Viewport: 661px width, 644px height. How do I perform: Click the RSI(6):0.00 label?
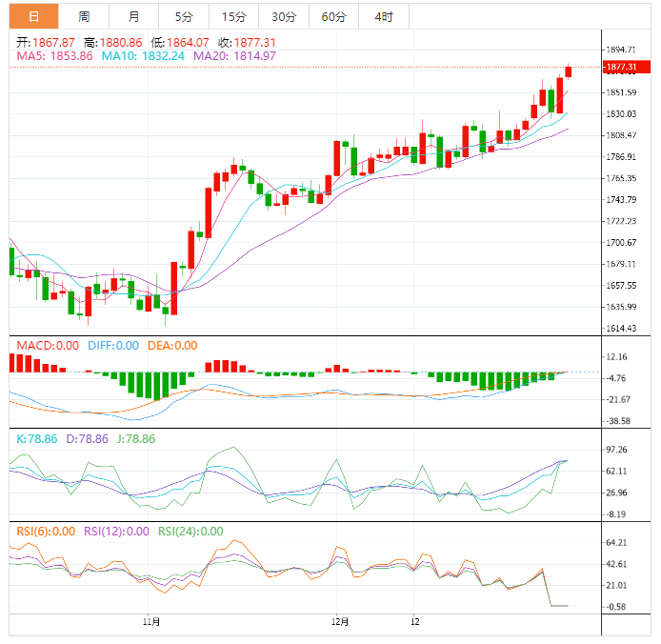pos(46,532)
